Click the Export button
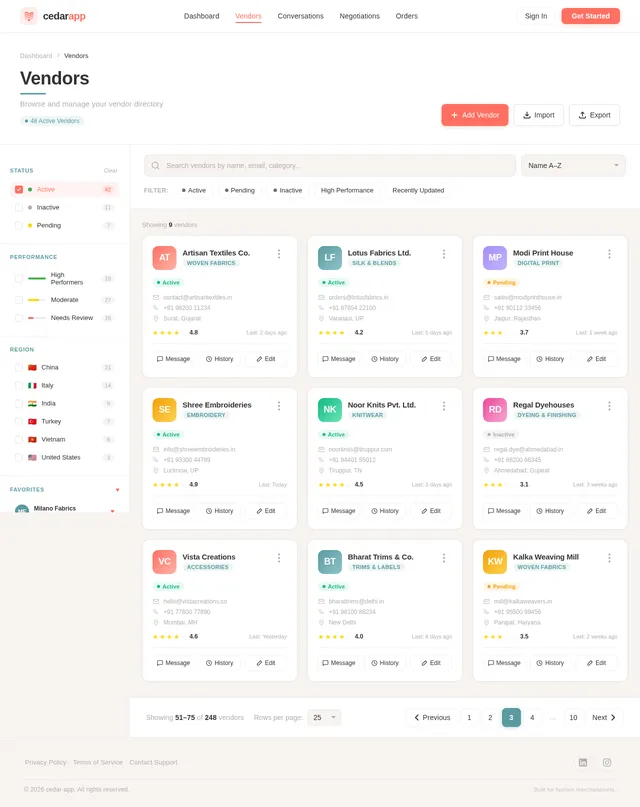Viewport: 640px width, 807px height. (x=595, y=115)
